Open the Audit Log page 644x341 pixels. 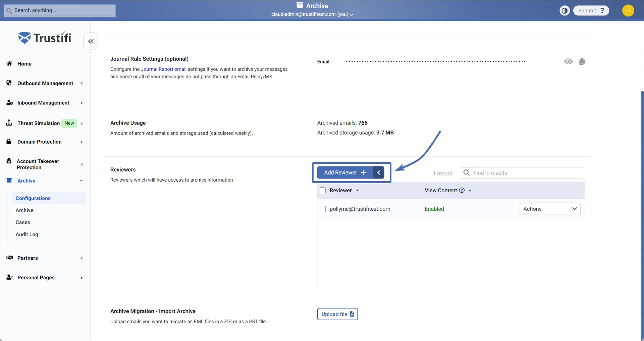coord(27,234)
